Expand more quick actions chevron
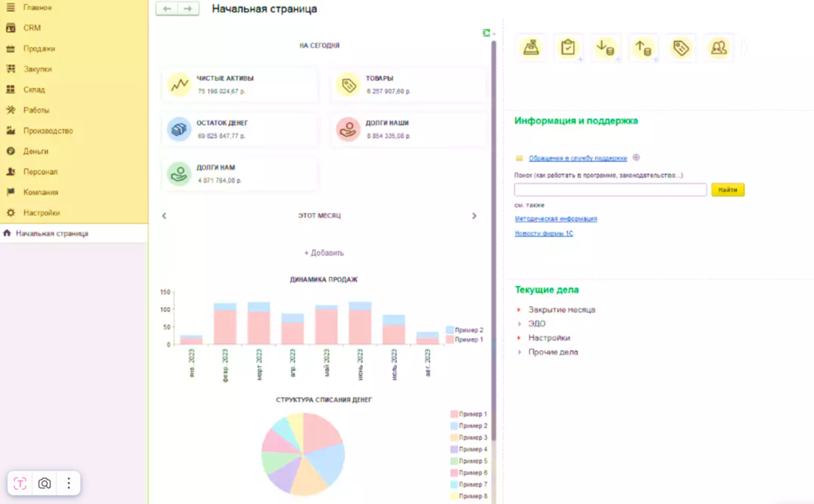The height and width of the screenshot is (504, 814). [x=745, y=48]
